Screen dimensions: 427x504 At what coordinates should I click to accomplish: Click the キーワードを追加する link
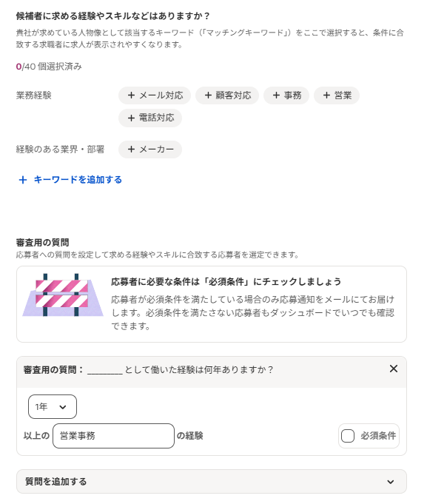pos(78,180)
